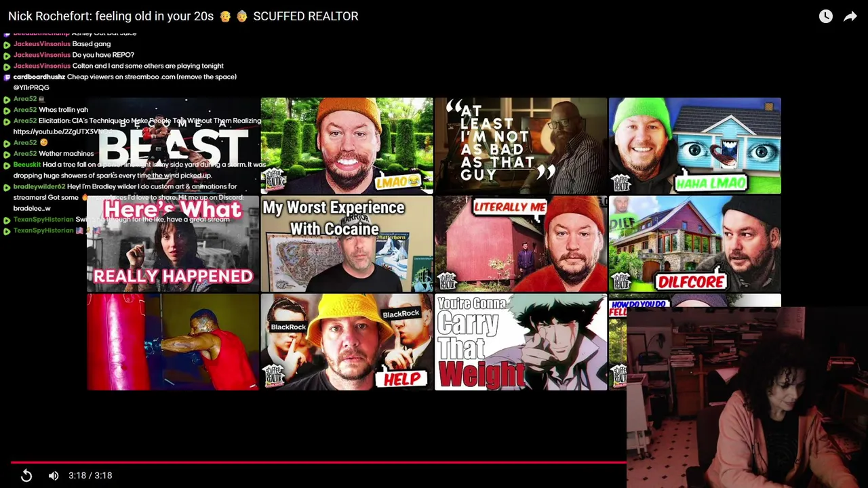Click the username 'cardboardhushz' in chat
This screenshot has height=488, width=868.
click(x=39, y=77)
